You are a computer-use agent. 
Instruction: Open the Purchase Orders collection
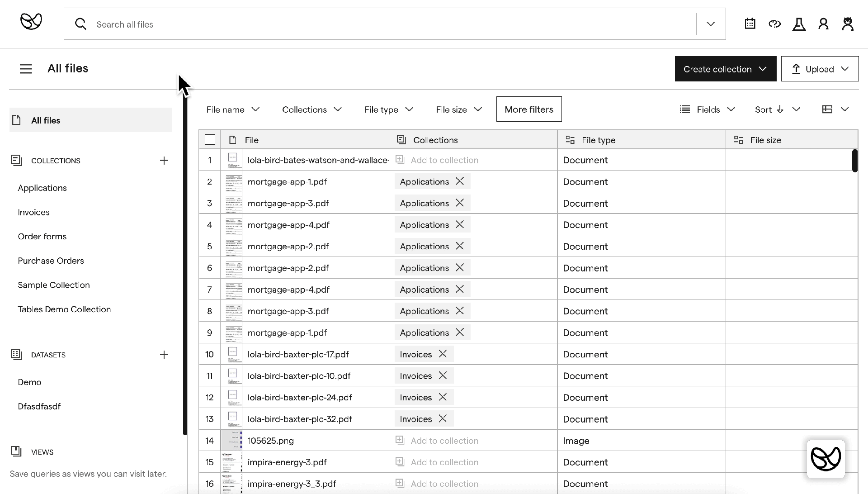[x=51, y=261]
